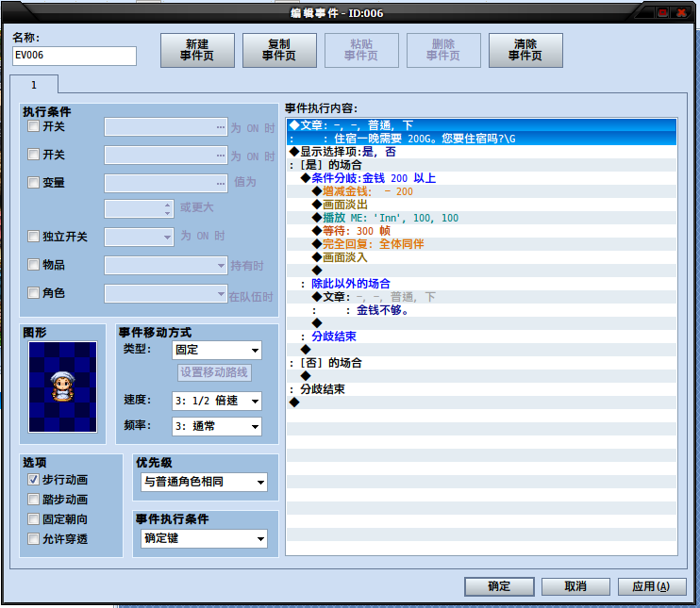Enable the 变量 condition checkbox
700x608 pixels.
coord(33,183)
